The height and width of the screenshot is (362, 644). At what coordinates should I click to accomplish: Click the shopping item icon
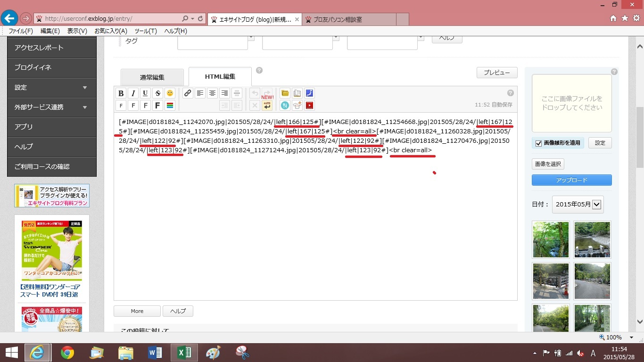click(297, 106)
